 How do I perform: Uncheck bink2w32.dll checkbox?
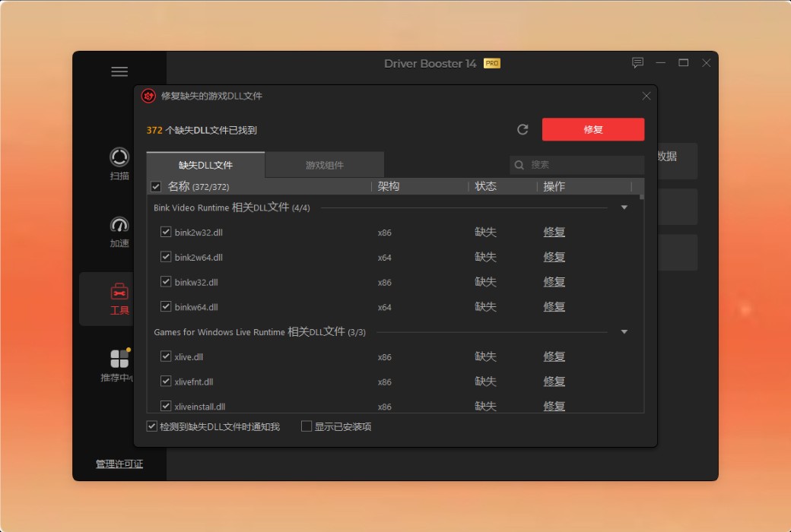166,232
